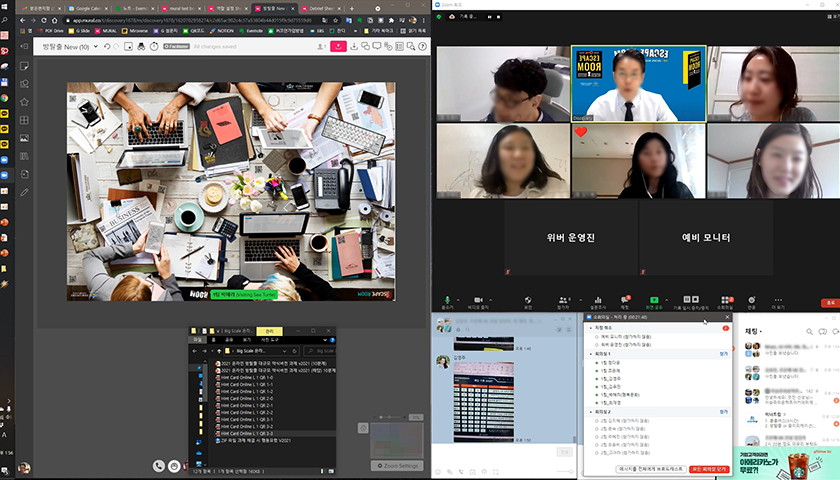
Task: Open the File Explorer yellow Manage tab
Action: coord(269,331)
